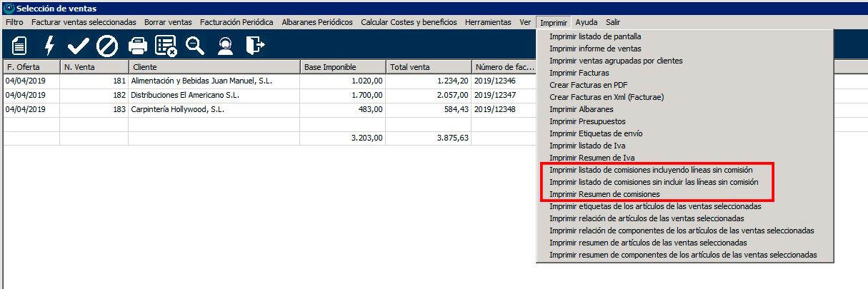This screenshot has height=289, width=868.
Task: Open the Filtro menu
Action: (x=14, y=22)
